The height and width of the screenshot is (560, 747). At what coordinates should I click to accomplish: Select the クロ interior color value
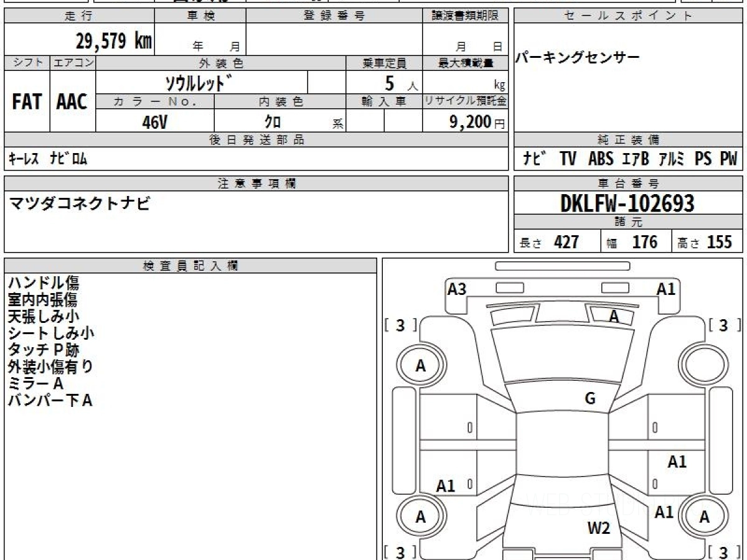(272, 122)
